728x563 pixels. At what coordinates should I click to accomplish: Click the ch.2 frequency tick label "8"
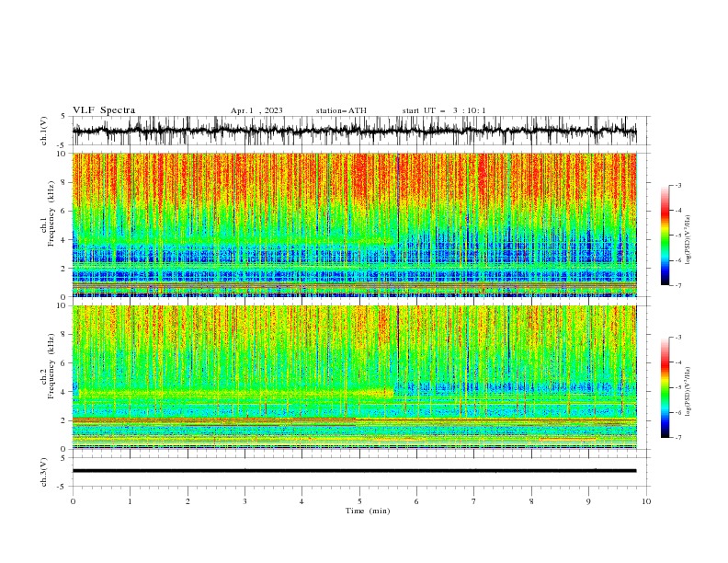tap(64, 335)
